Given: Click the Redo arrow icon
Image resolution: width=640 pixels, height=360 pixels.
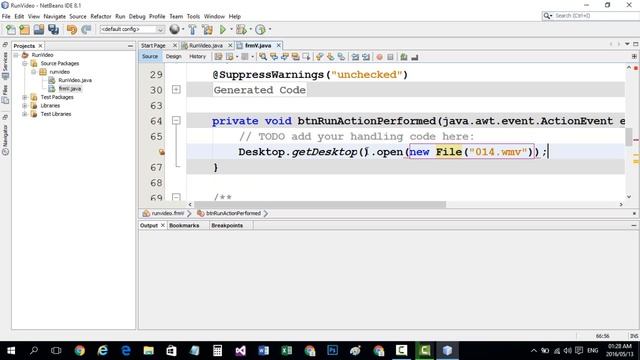Looking at the screenshot, I should (86, 29).
